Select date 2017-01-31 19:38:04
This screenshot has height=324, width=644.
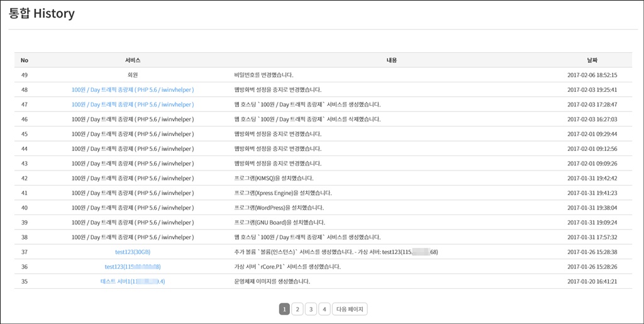592,208
